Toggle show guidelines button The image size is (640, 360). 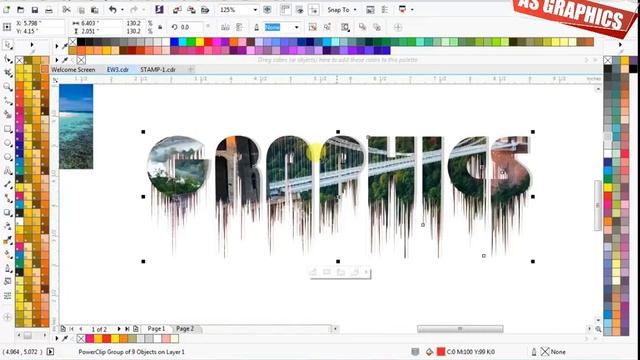[x=313, y=9]
